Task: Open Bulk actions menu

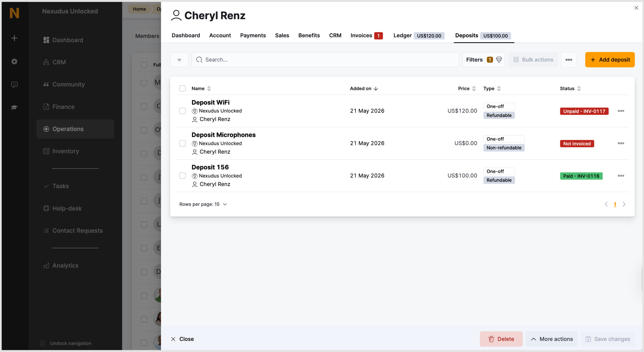Action: [x=533, y=60]
